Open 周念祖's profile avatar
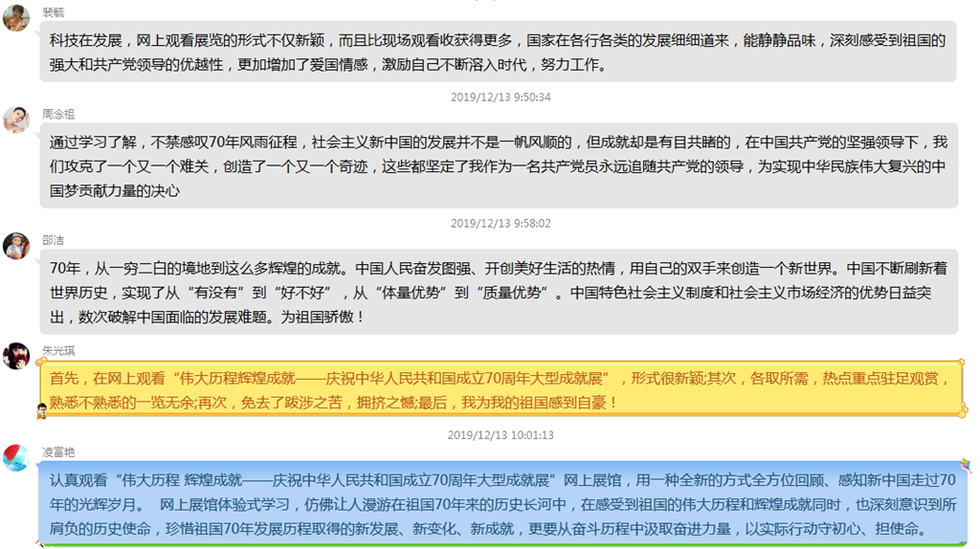This screenshot has height=549, width=980. point(16,119)
